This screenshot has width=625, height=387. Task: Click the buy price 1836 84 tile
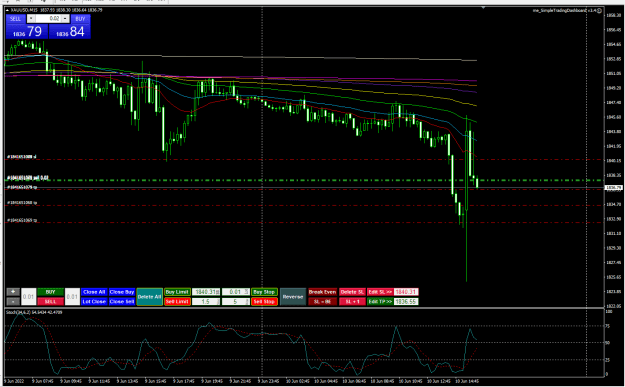tap(70, 31)
